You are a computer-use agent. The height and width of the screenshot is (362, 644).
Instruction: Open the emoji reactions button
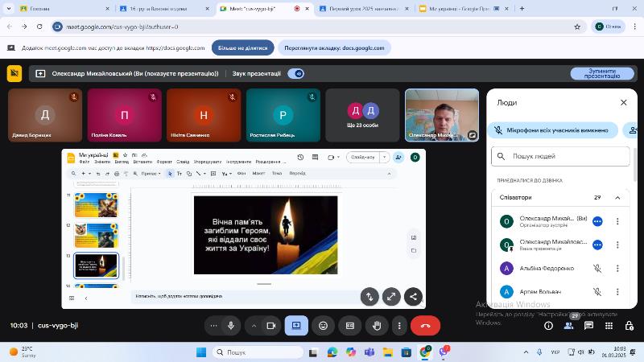click(324, 326)
